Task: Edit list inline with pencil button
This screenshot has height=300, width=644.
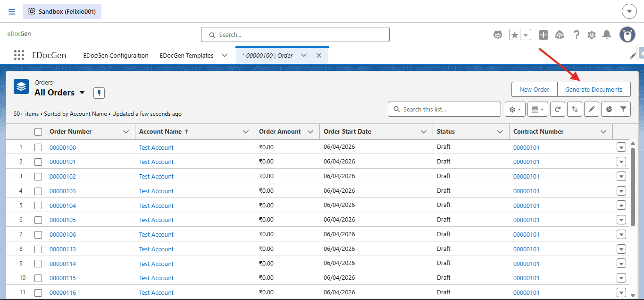Action: 592,109
